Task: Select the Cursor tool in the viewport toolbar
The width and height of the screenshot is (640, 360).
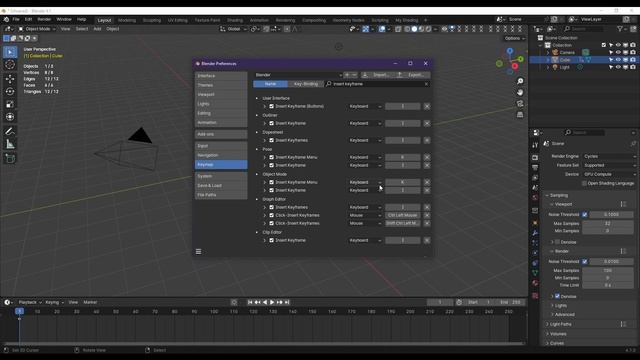Action: (10, 64)
